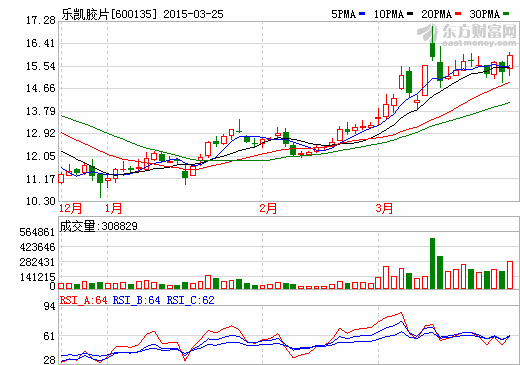Click the 5PMA legend label
This screenshot has height=365, width=520.
[x=344, y=14]
